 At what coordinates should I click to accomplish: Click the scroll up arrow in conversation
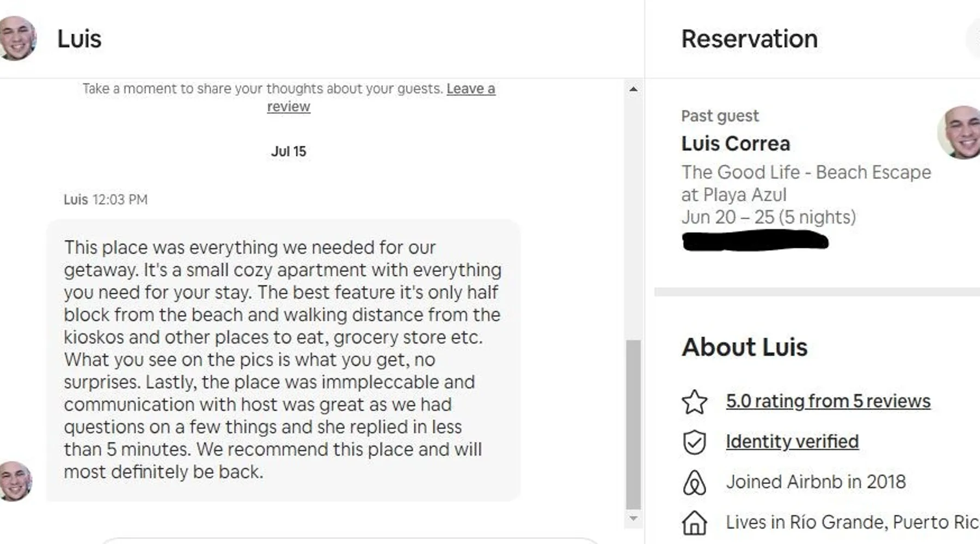(633, 89)
